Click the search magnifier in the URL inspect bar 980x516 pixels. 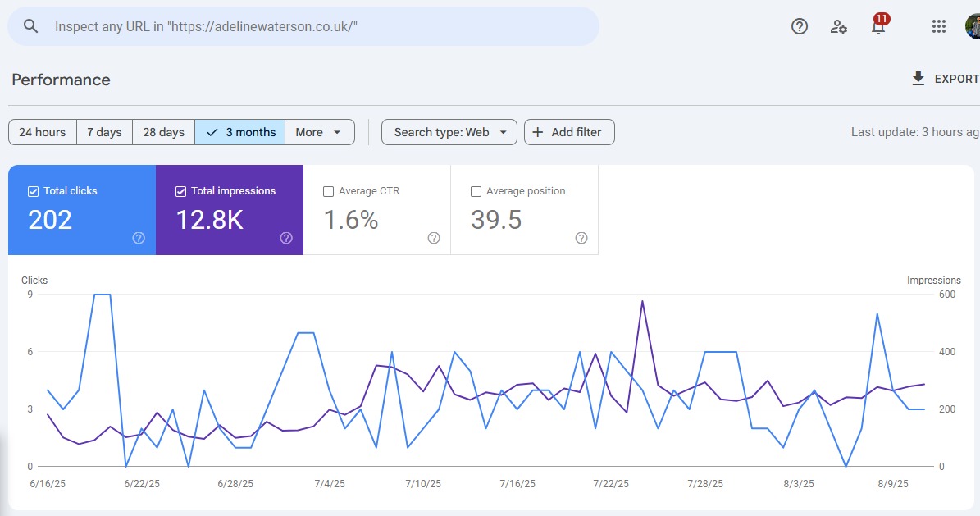30,25
